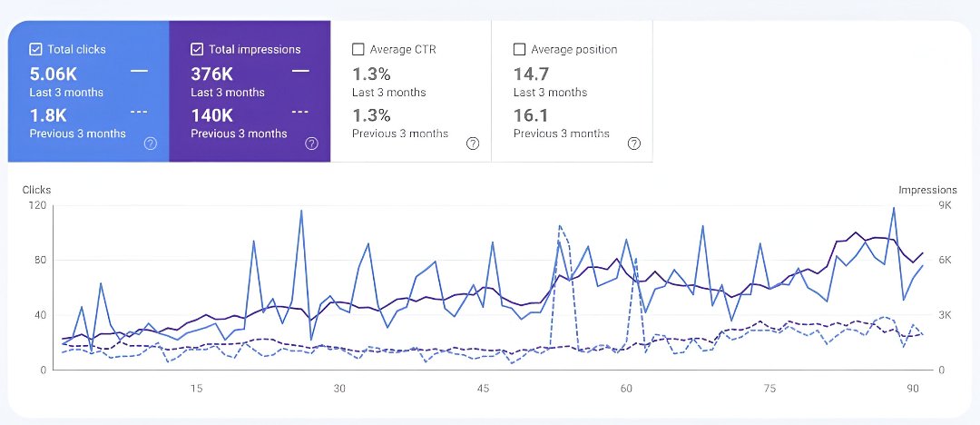
Task: Click solid line legend beside 5.06K
Action: 139,70
